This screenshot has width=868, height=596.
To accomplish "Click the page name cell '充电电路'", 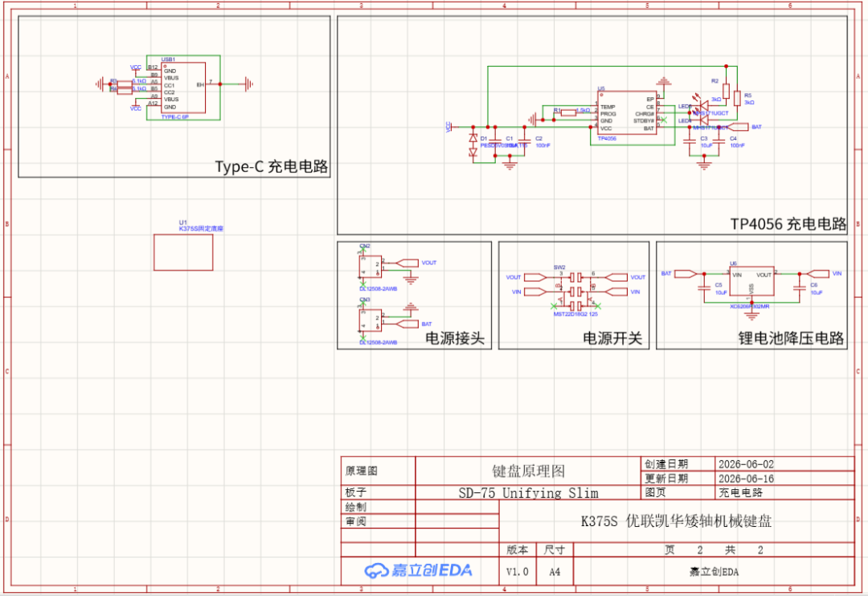I will 741,492.
